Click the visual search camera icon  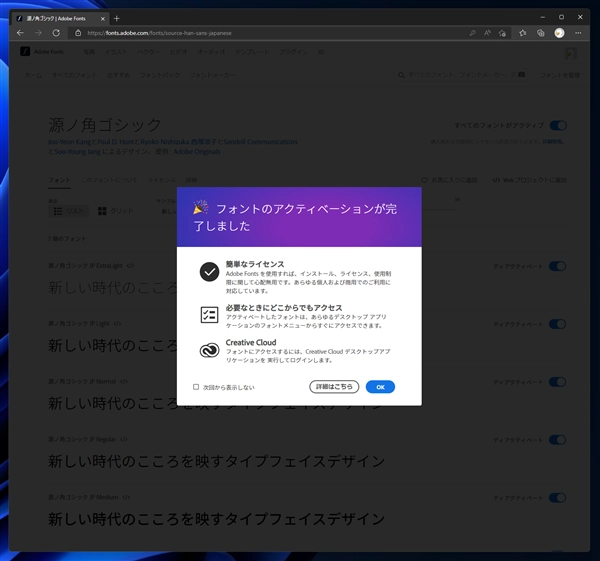(x=521, y=75)
